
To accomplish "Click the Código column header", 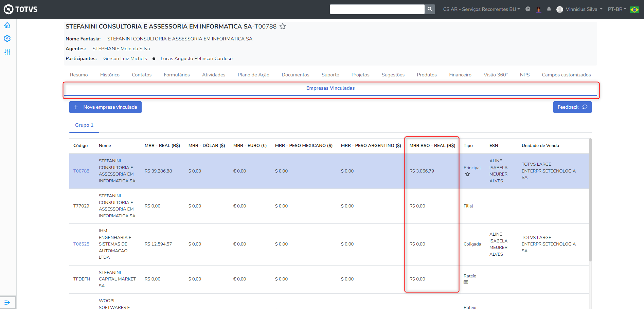I will click(80, 145).
